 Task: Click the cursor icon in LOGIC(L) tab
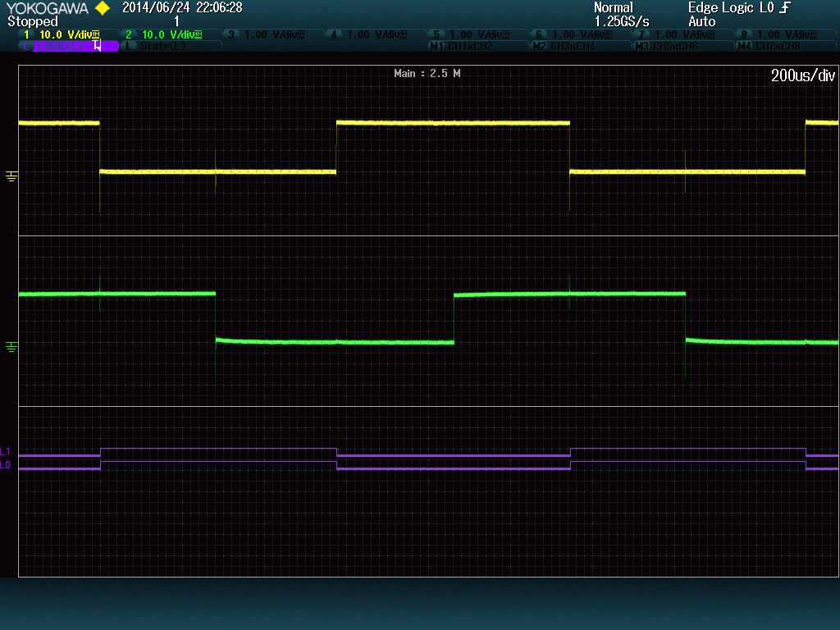[98, 46]
